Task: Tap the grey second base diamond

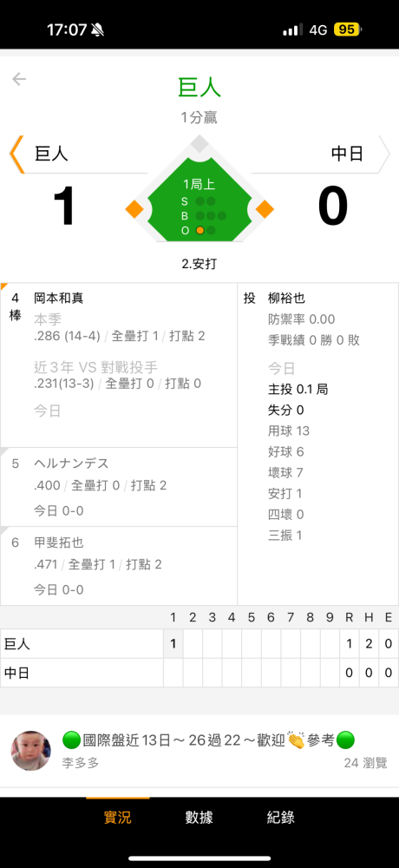Action: 199,143
